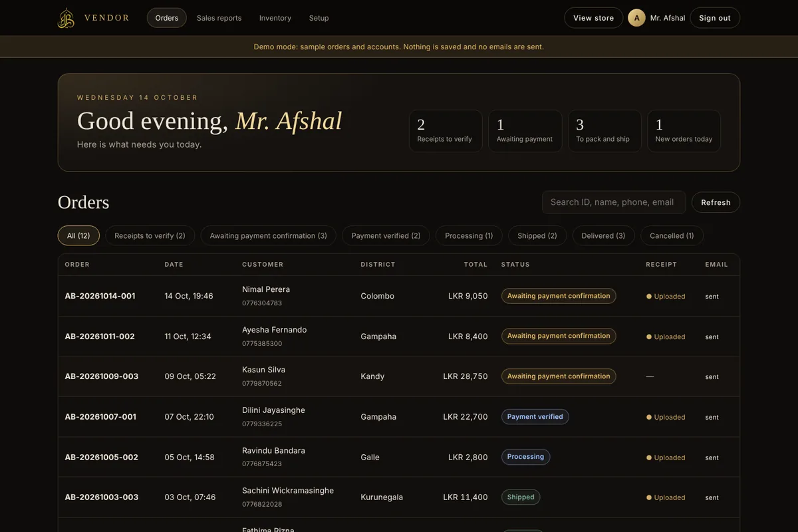Click Uploaded receipt indicator for Ayesha Fernando
Image resolution: width=798 pixels, height=532 pixels.
click(x=666, y=336)
